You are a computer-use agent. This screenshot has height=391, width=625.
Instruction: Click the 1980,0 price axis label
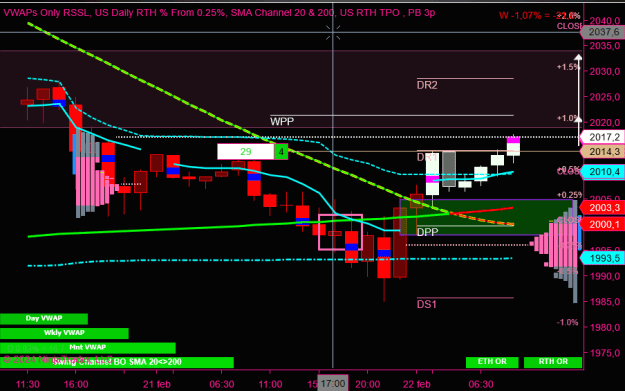tap(606, 327)
